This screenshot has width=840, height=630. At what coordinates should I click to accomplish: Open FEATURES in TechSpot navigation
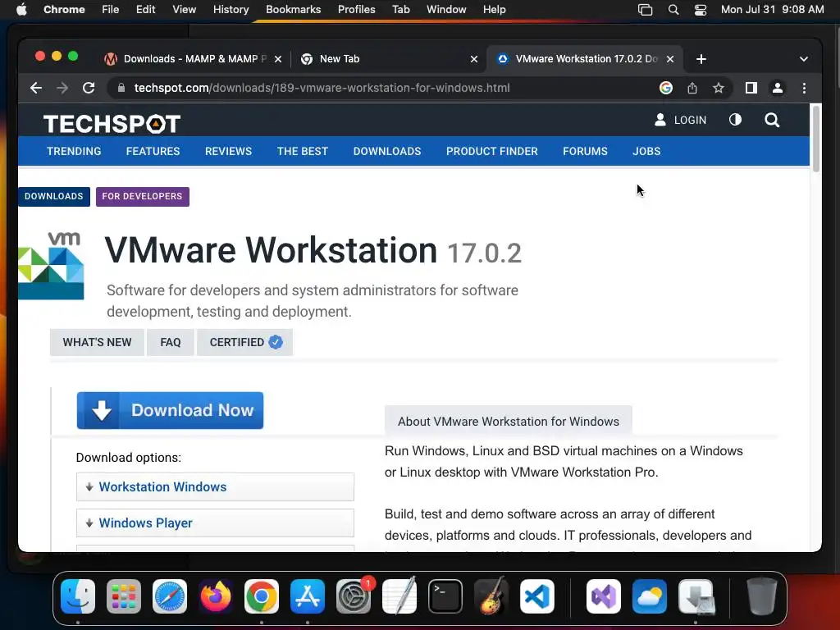click(x=153, y=151)
